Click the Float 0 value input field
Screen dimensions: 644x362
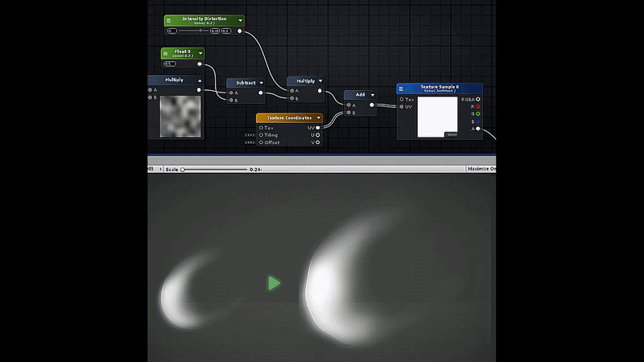169,63
